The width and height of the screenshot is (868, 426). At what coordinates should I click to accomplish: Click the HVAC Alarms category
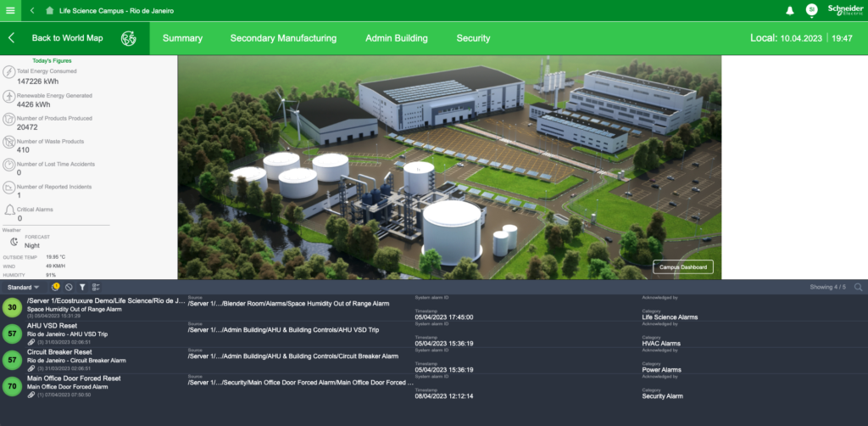pos(661,344)
